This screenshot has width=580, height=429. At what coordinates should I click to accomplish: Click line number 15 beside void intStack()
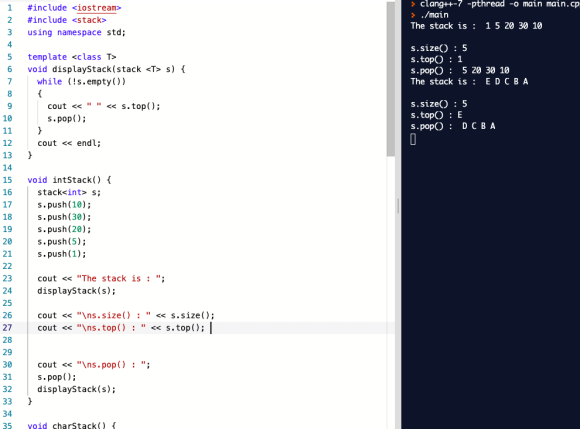coord(7,180)
